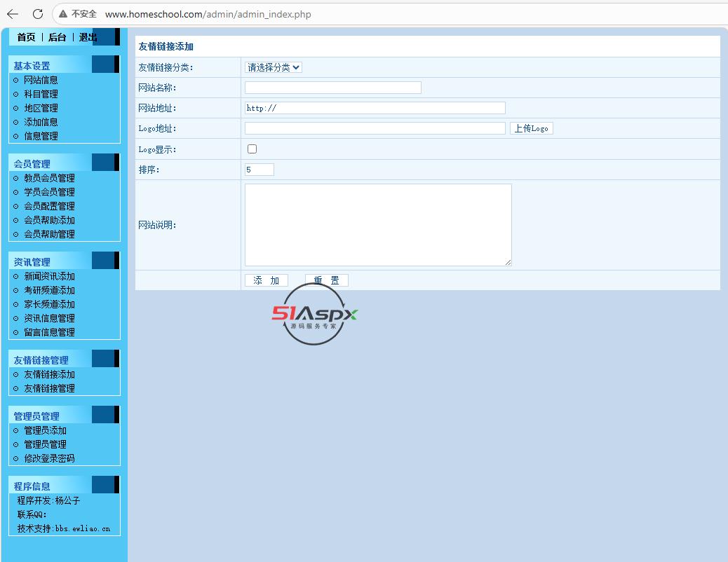Open 教员会员管理 sidebar link

pos(49,178)
